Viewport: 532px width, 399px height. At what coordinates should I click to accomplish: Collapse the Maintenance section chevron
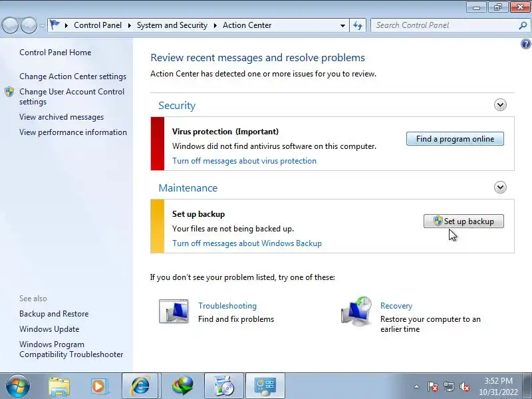pos(500,188)
